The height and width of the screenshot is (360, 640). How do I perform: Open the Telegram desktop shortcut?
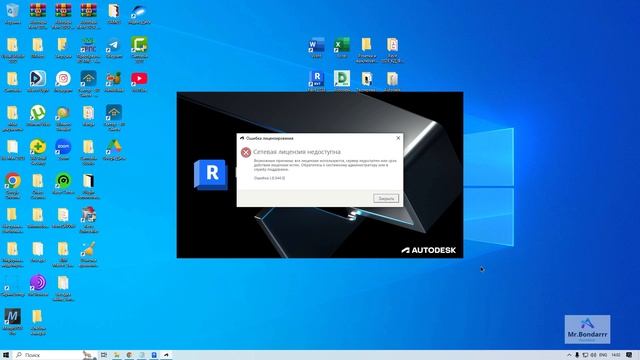tap(114, 48)
